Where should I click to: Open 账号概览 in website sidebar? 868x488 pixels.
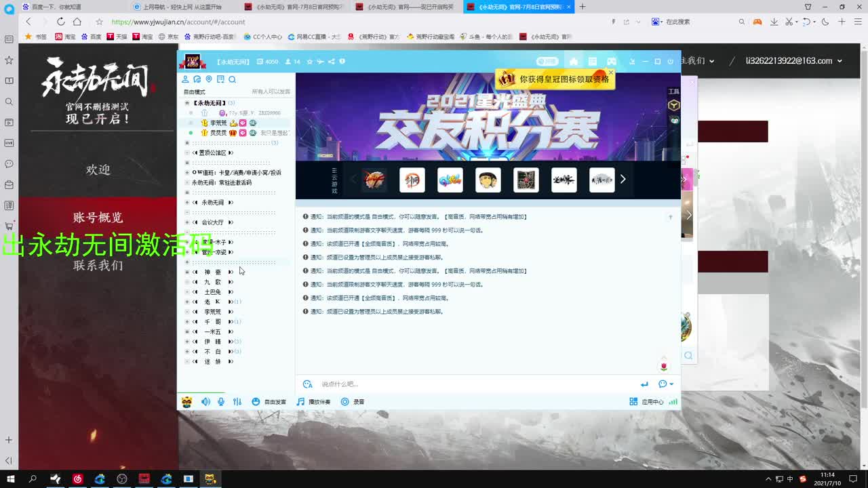tap(98, 218)
